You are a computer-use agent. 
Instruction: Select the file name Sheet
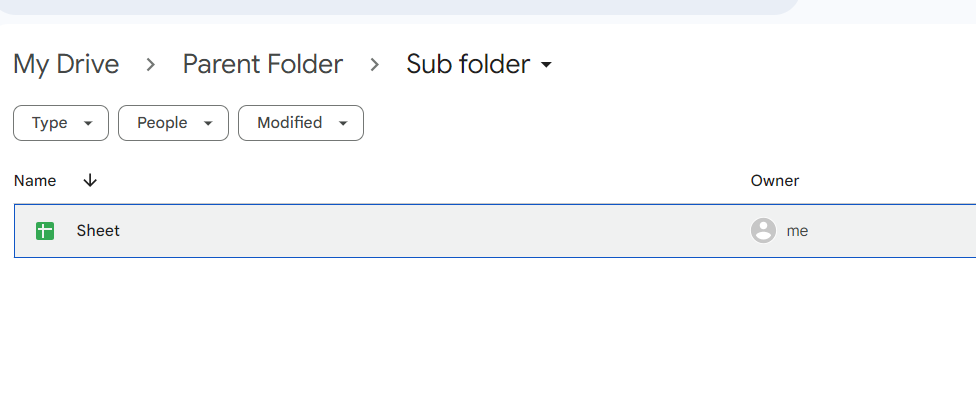coord(98,231)
